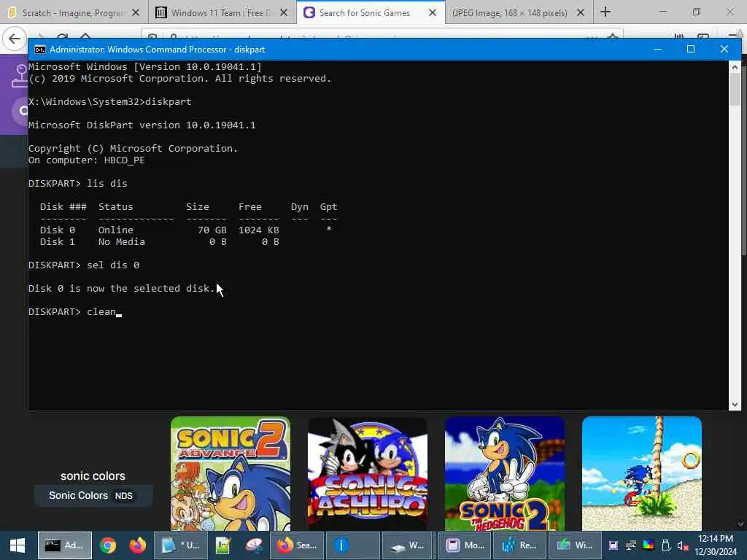Open the beach palm tree Sonic thumbnail
Image resolution: width=747 pixels, height=560 pixels.
pos(642,474)
